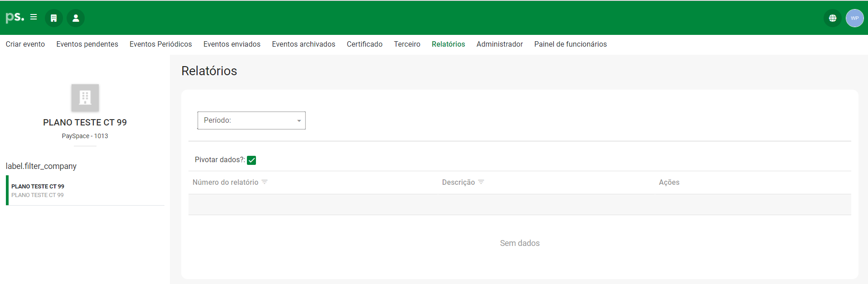Click the PaySpace 'ps.' logo
This screenshot has height=284, width=868.
pos(14,18)
